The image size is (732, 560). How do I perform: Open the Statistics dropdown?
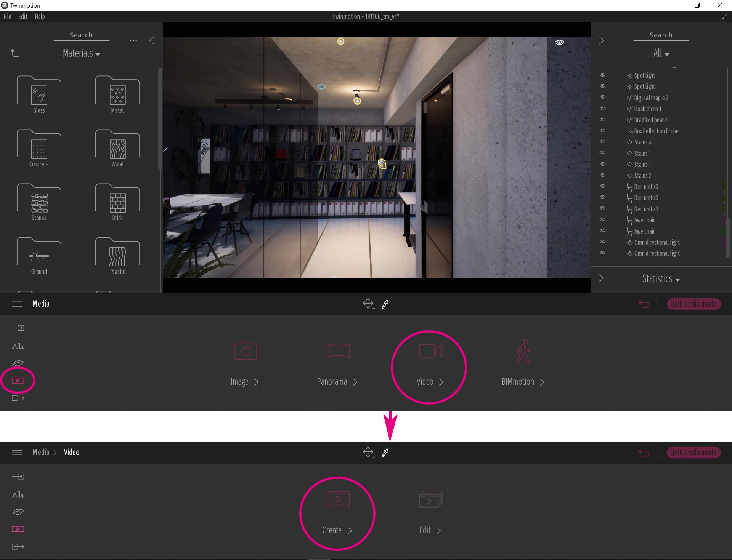point(661,279)
